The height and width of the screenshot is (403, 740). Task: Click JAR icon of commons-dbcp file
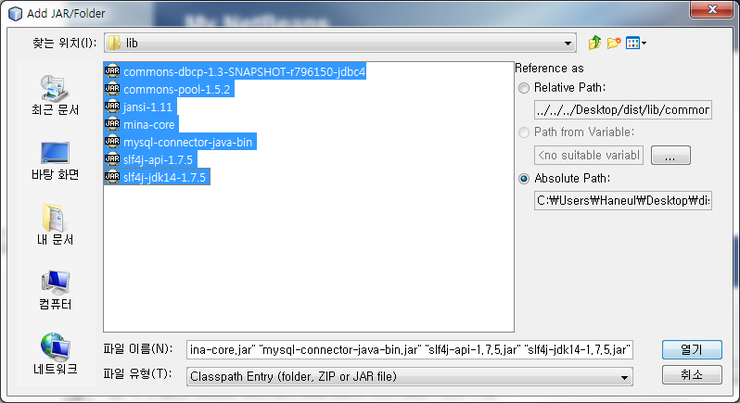pyautogui.click(x=112, y=71)
